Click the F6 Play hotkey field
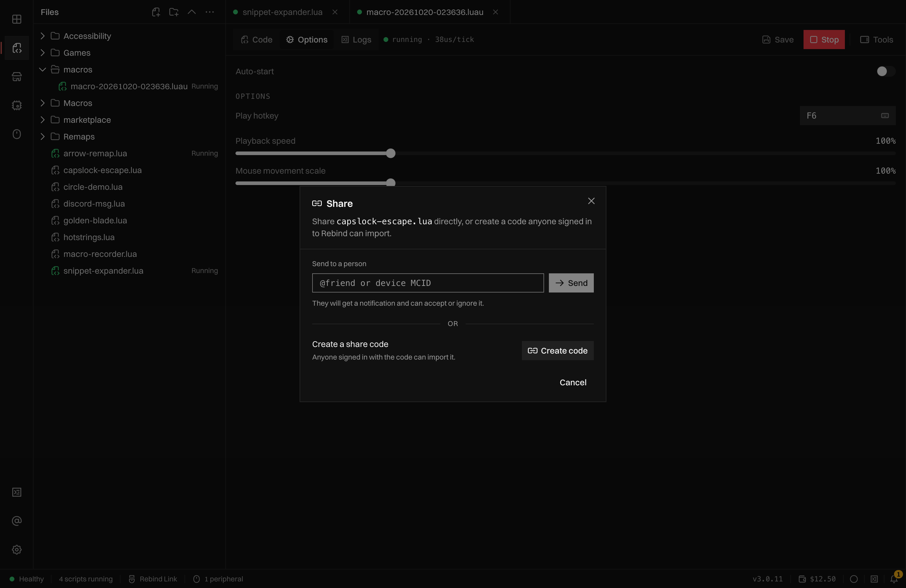 (x=848, y=116)
